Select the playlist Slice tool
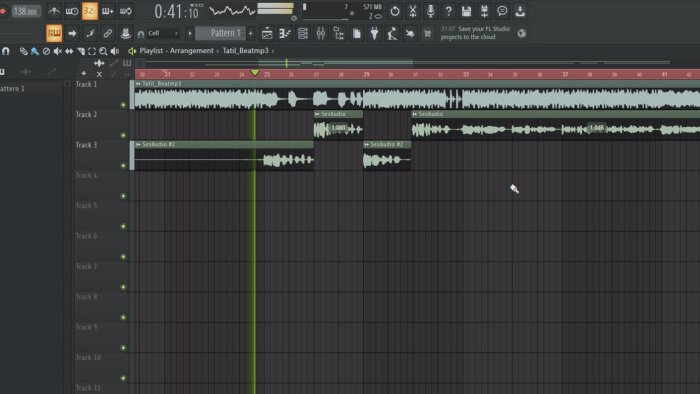This screenshot has height=394, width=700. click(80, 51)
